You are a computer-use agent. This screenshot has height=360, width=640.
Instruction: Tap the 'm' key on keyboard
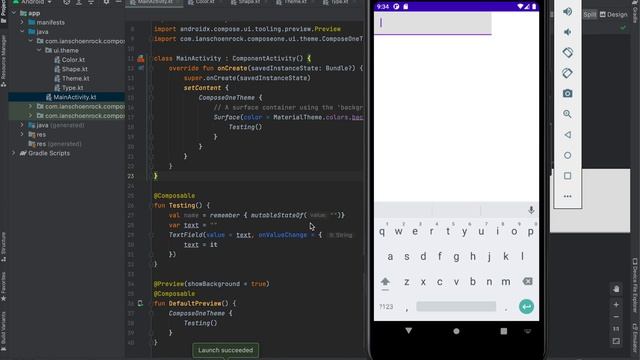[x=506, y=282]
